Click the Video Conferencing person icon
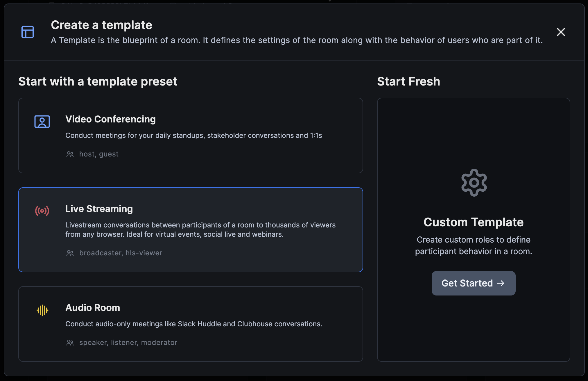The width and height of the screenshot is (588, 381). click(42, 122)
